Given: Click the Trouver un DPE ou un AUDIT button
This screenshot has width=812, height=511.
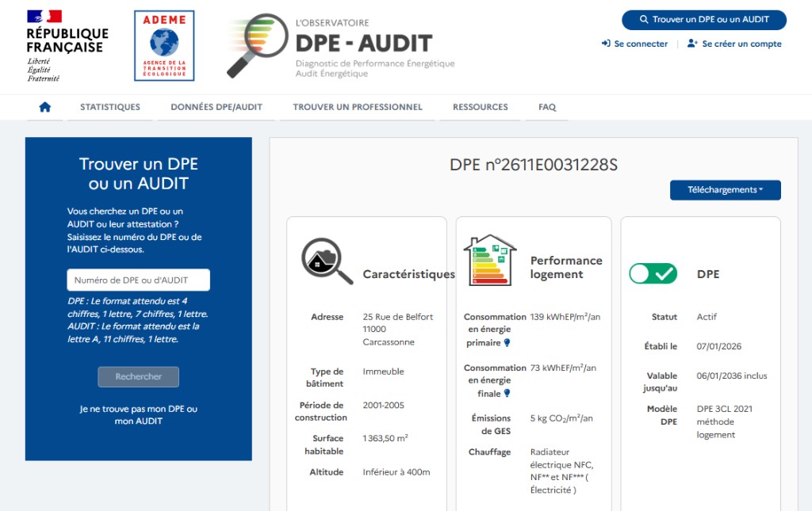Looking at the screenshot, I should coord(704,20).
